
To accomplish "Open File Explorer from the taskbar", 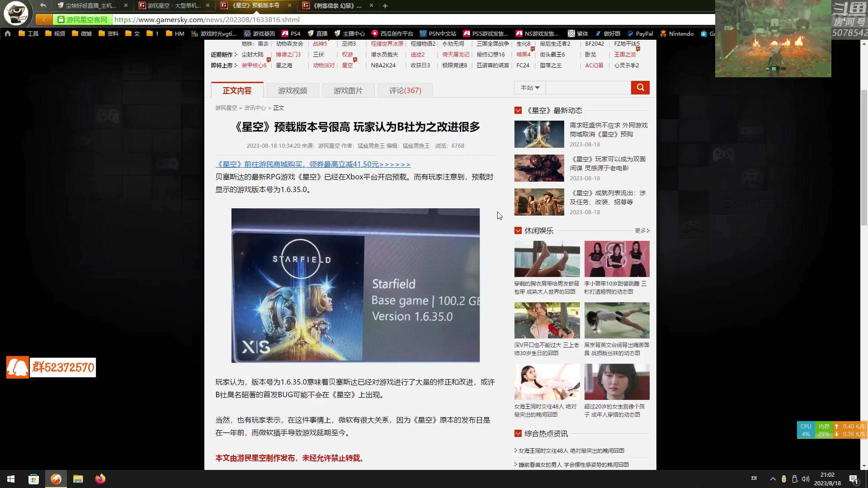I will point(78,479).
